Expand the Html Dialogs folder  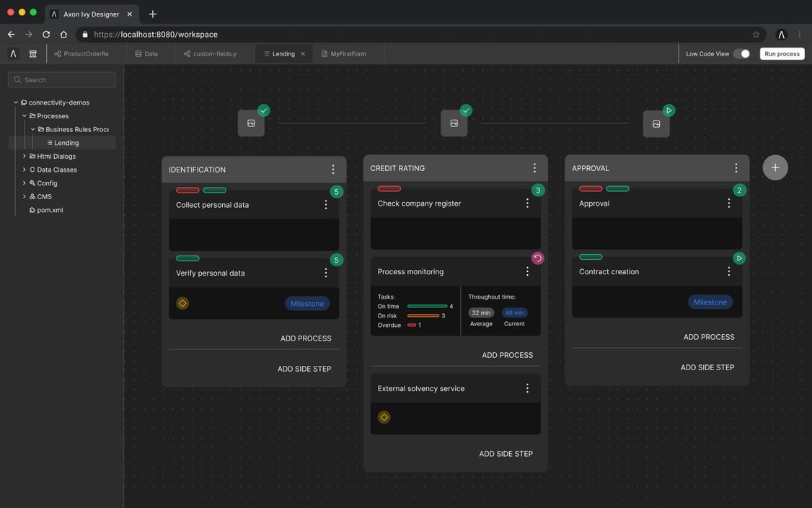click(x=25, y=156)
